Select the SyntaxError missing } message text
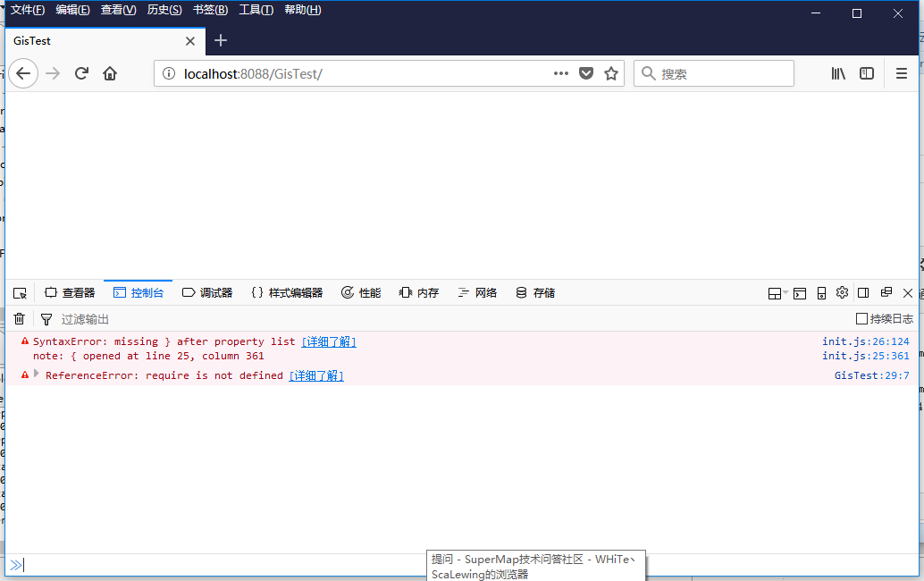 [x=164, y=341]
